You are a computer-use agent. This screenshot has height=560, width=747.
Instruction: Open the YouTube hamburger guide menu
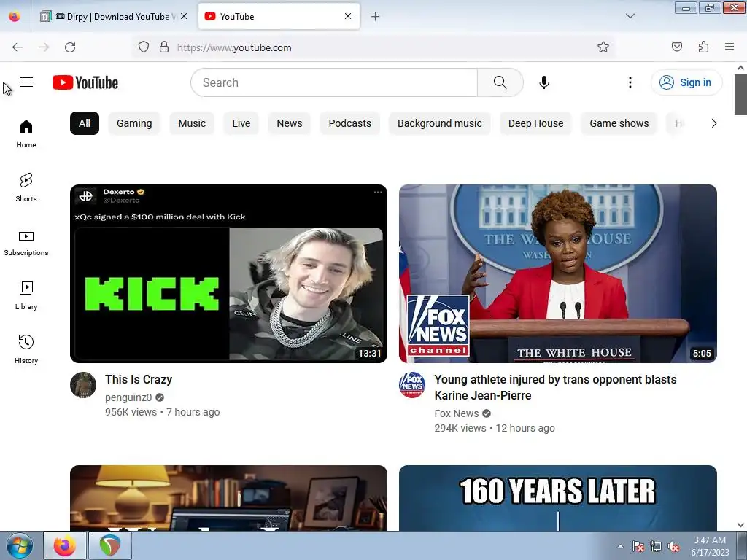pos(26,82)
